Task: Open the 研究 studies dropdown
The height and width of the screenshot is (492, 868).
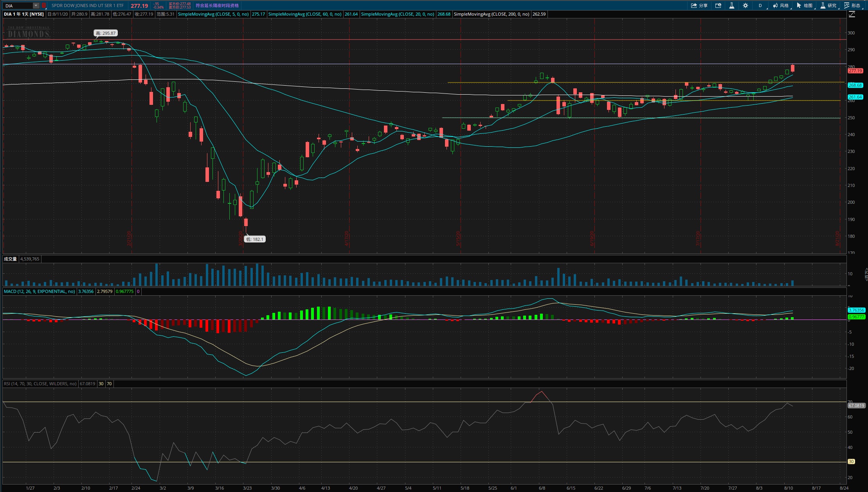Action: [828, 5]
